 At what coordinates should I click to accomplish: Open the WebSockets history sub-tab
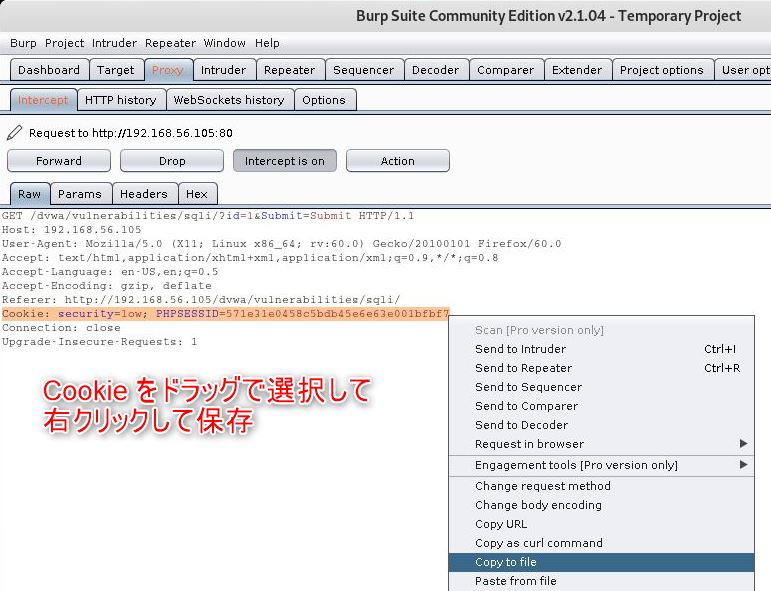[229, 100]
